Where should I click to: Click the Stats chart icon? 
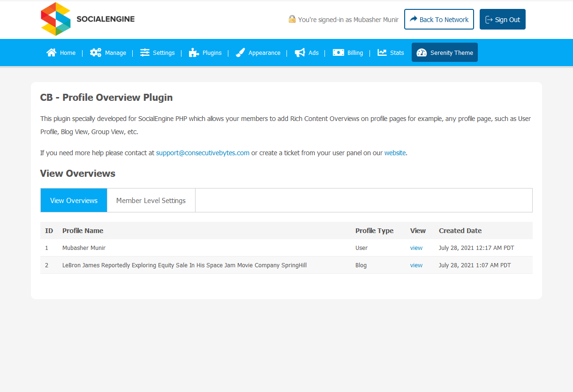point(382,53)
